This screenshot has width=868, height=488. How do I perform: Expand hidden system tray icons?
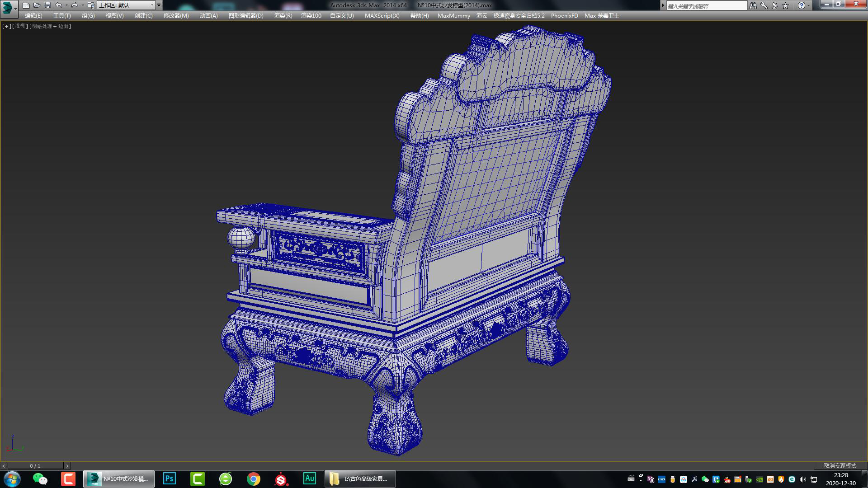pyautogui.click(x=641, y=480)
